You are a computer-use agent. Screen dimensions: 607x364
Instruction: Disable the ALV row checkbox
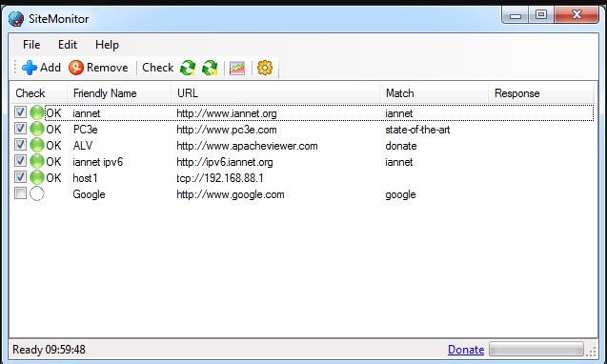[x=20, y=145]
